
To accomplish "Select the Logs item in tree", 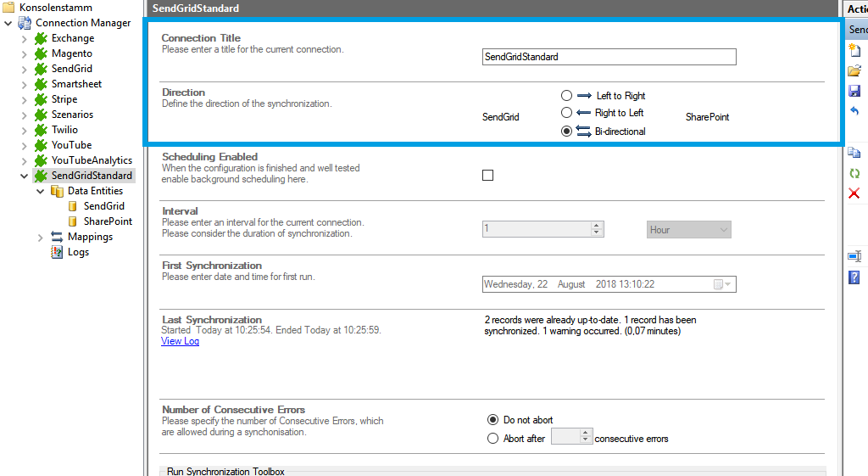I will pyautogui.click(x=78, y=252).
